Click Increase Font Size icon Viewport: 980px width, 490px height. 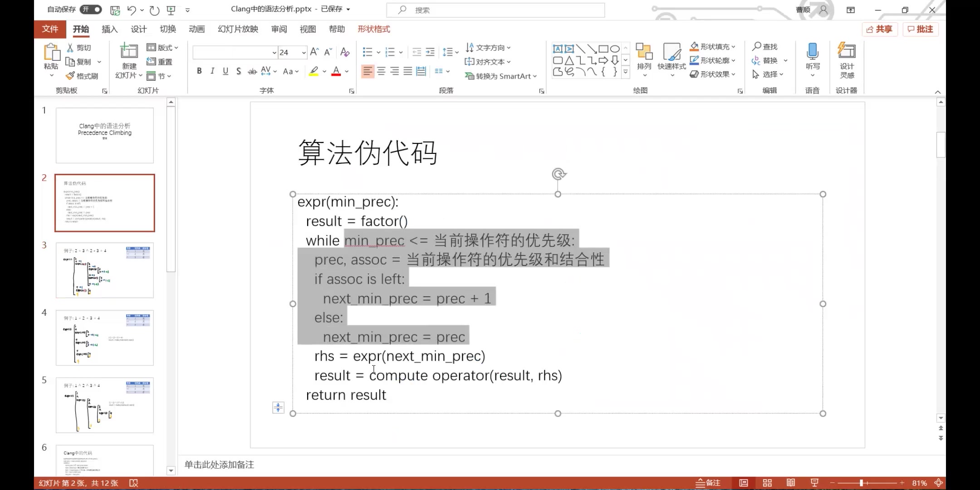(314, 52)
